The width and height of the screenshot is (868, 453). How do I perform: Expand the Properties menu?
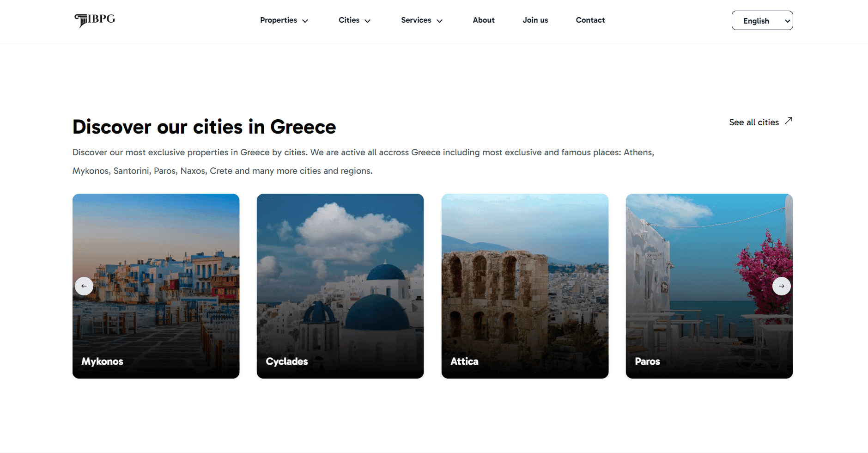279,20
